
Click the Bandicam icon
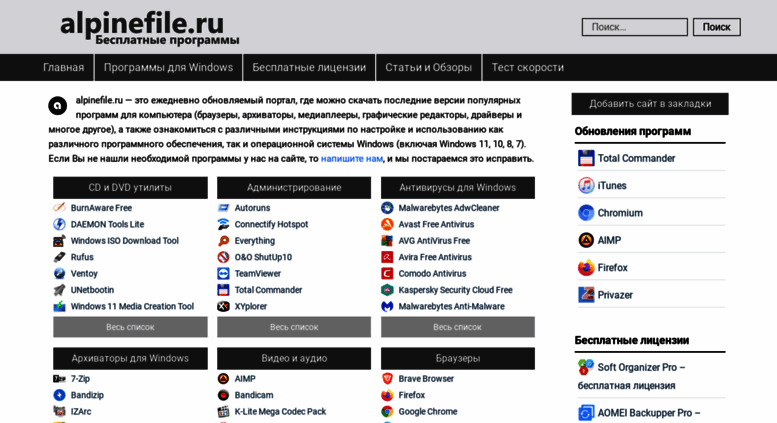click(223, 395)
